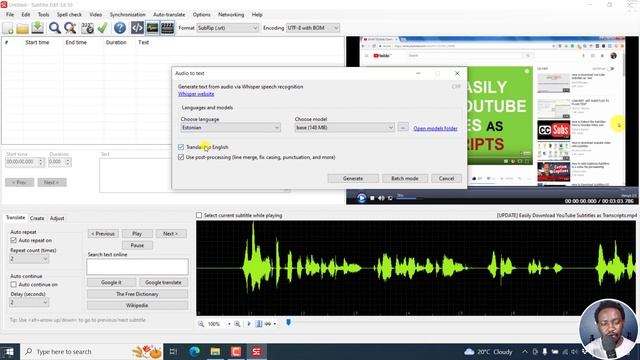The image size is (640, 360).
Task: Zoom out the waveform
Action: tap(201, 324)
